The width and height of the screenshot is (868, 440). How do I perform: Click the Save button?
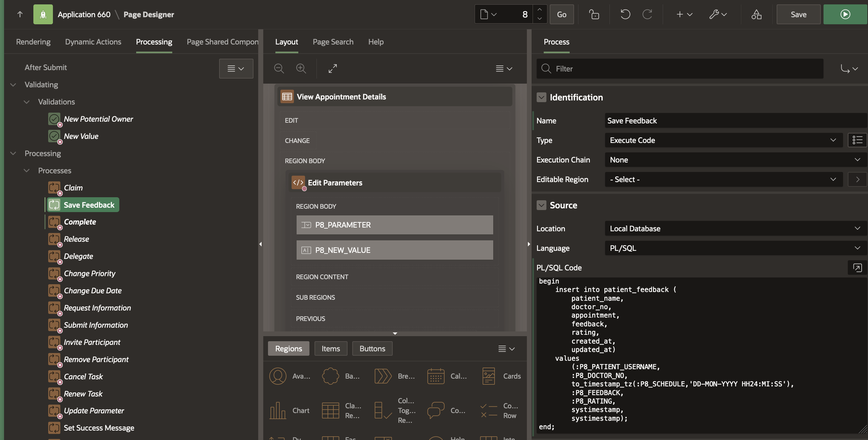(798, 14)
